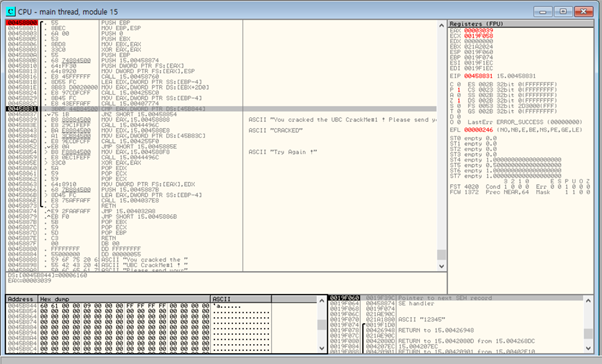
Task: Select the JMP SHORT 15.0045886B instruction
Action: coord(139,217)
